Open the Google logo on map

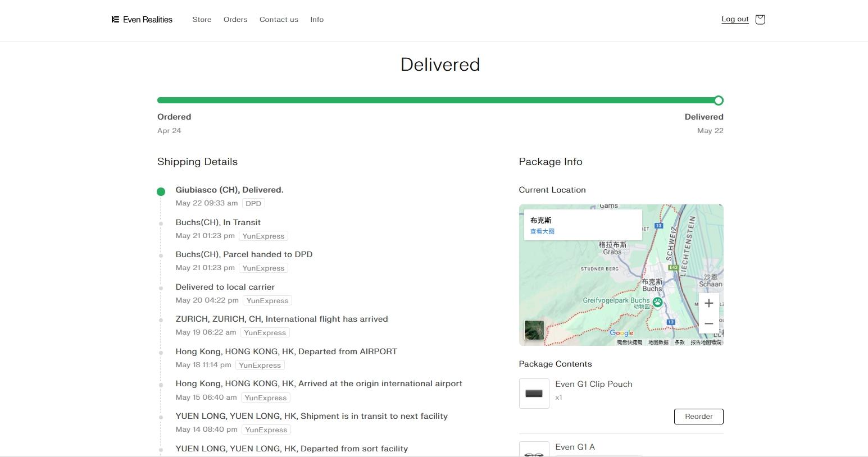[x=621, y=333]
